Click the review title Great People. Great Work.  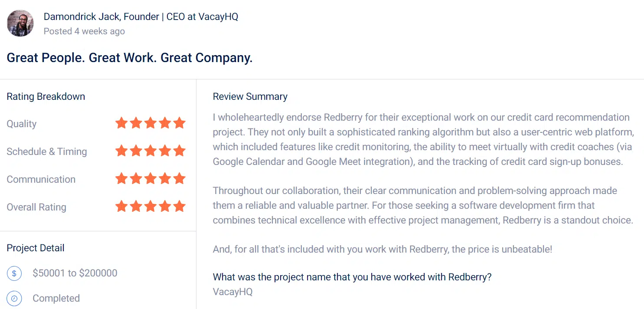click(x=129, y=58)
